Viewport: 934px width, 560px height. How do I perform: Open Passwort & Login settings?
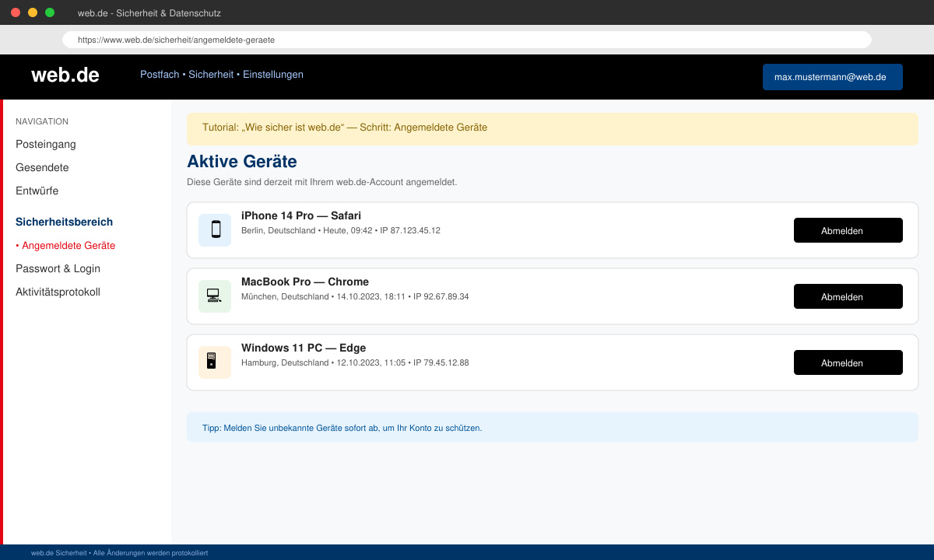tap(58, 268)
